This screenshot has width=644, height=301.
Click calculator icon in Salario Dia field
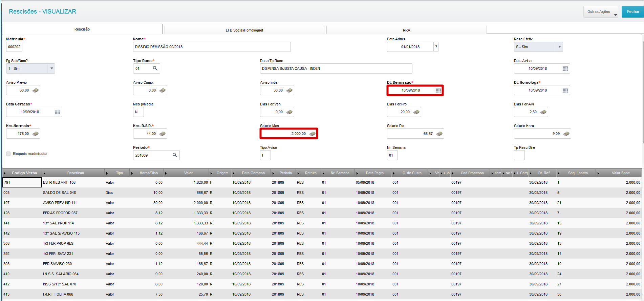(439, 134)
